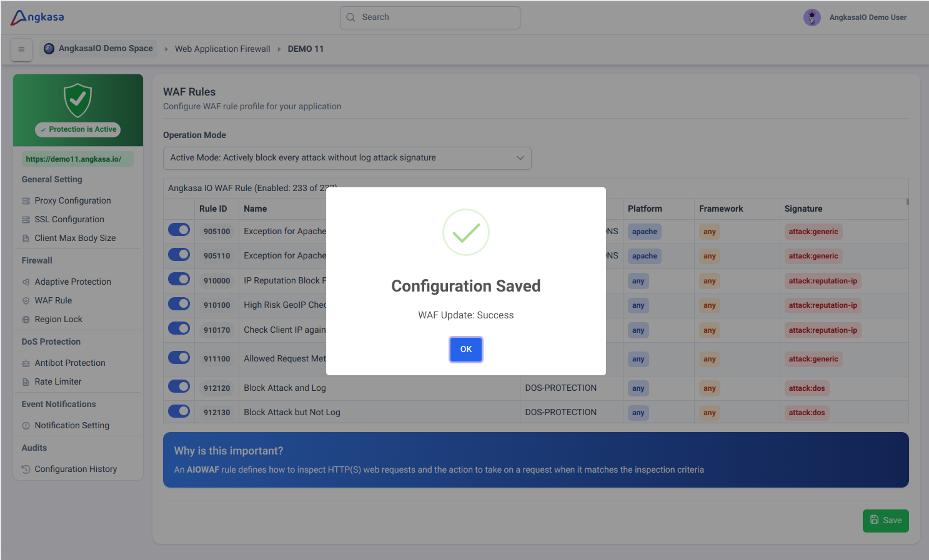
Task: Focus the Search input field
Action: pyautogui.click(x=430, y=17)
